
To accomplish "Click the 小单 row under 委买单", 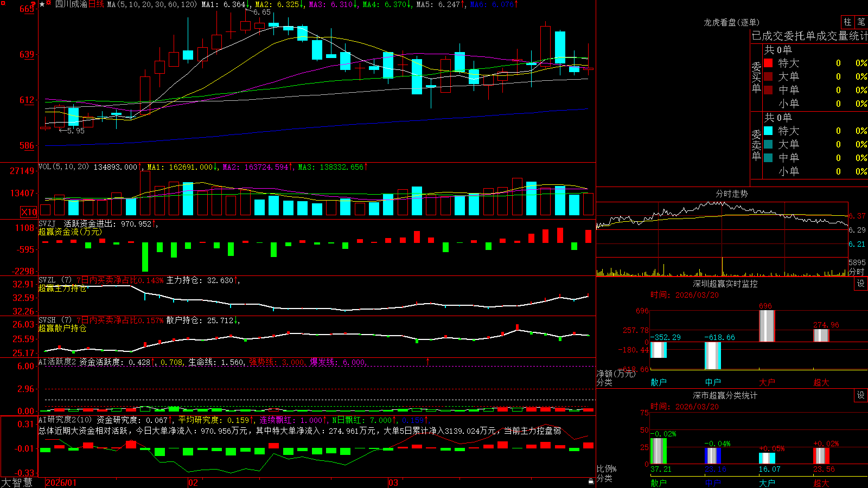I will point(815,104).
